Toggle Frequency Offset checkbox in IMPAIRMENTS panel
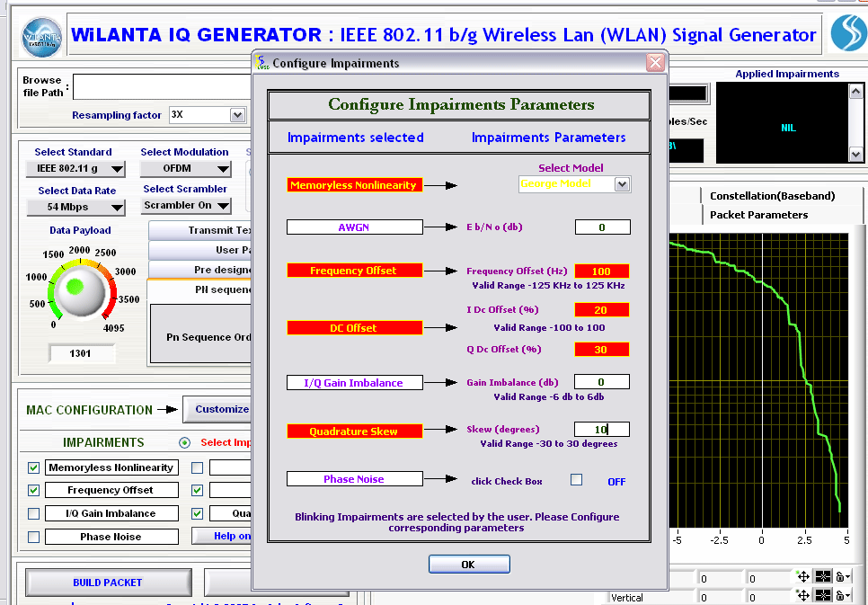This screenshot has width=868, height=605. coord(34,490)
